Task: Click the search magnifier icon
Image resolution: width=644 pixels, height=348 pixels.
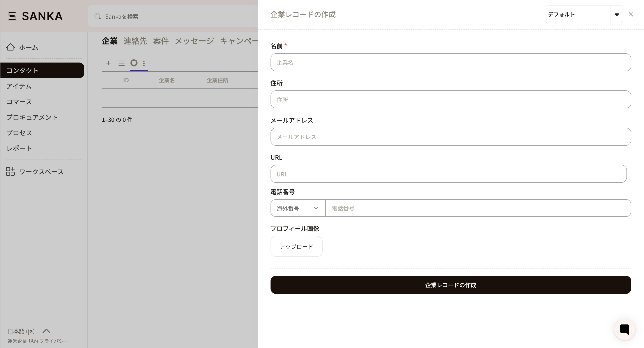Action: (97, 16)
